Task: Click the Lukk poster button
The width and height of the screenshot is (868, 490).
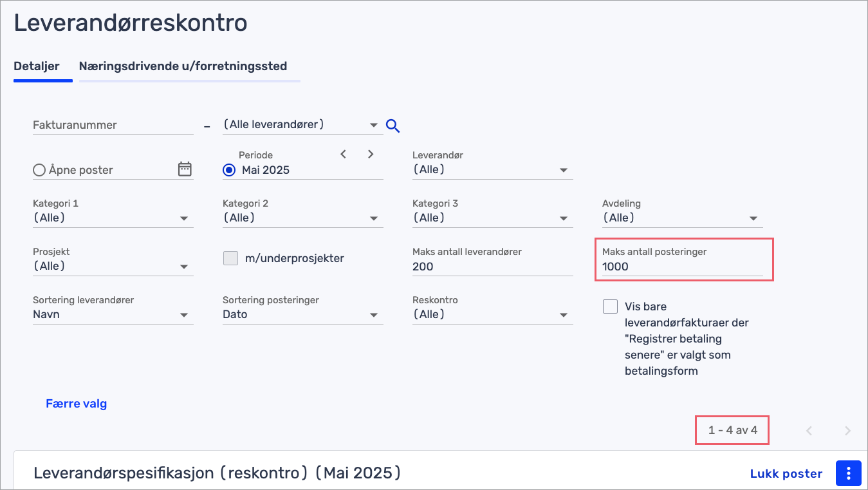Action: tap(786, 474)
